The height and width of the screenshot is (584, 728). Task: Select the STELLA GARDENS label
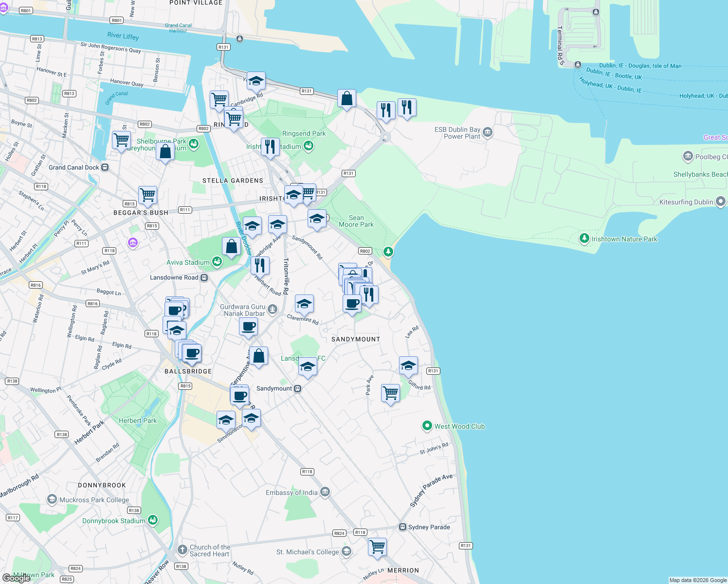point(233,181)
